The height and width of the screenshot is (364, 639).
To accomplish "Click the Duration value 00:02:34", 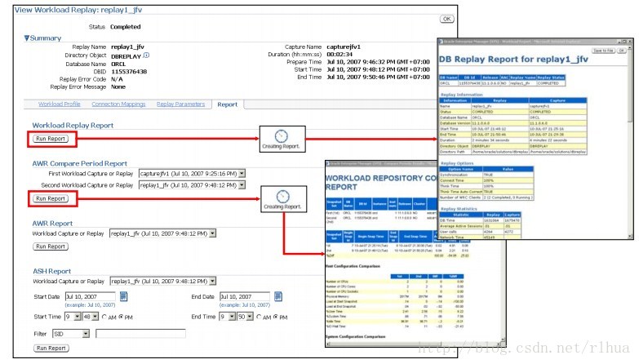I will point(339,54).
